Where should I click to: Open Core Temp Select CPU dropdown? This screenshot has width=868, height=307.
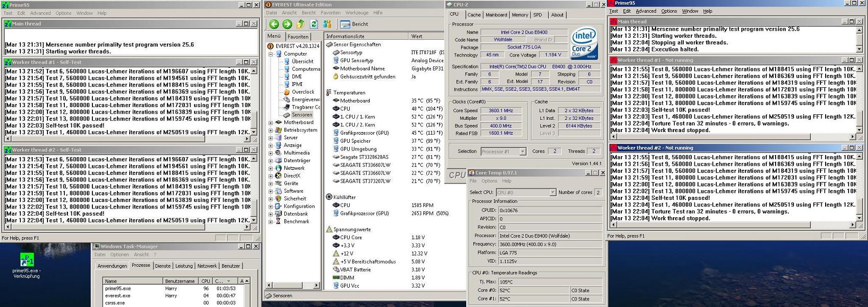click(552, 192)
